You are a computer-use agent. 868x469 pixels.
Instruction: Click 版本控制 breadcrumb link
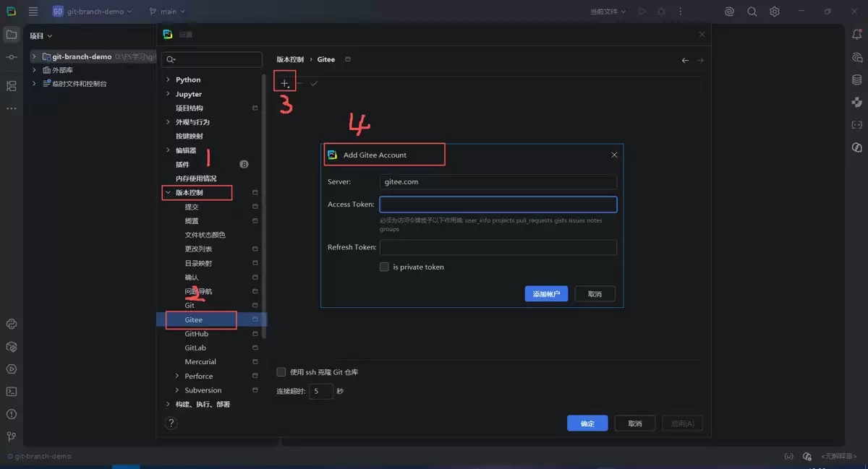pos(290,60)
